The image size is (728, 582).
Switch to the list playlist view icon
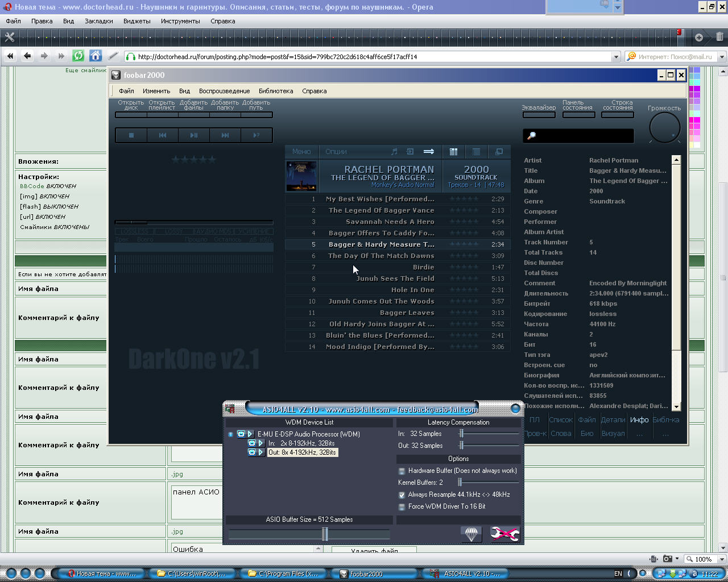(476, 152)
